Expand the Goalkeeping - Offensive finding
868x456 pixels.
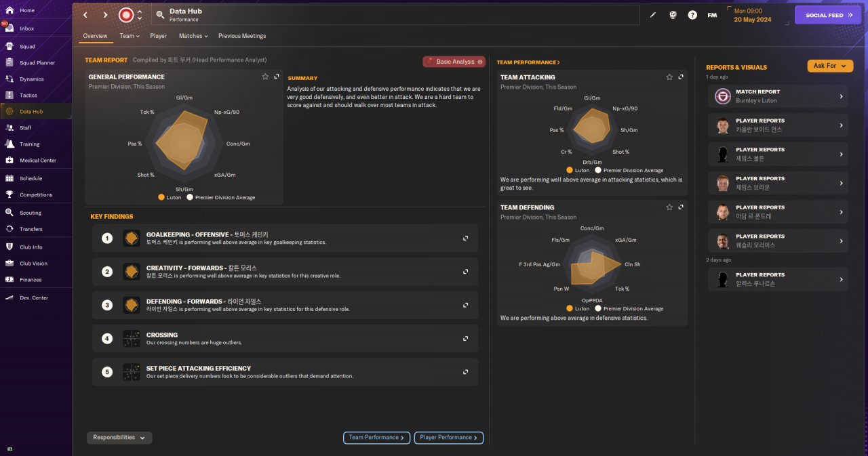click(466, 239)
